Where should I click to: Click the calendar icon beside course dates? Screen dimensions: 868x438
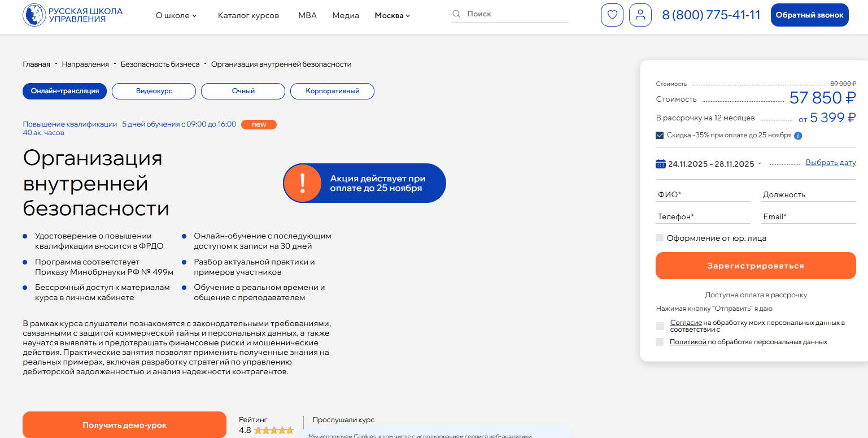click(x=660, y=164)
